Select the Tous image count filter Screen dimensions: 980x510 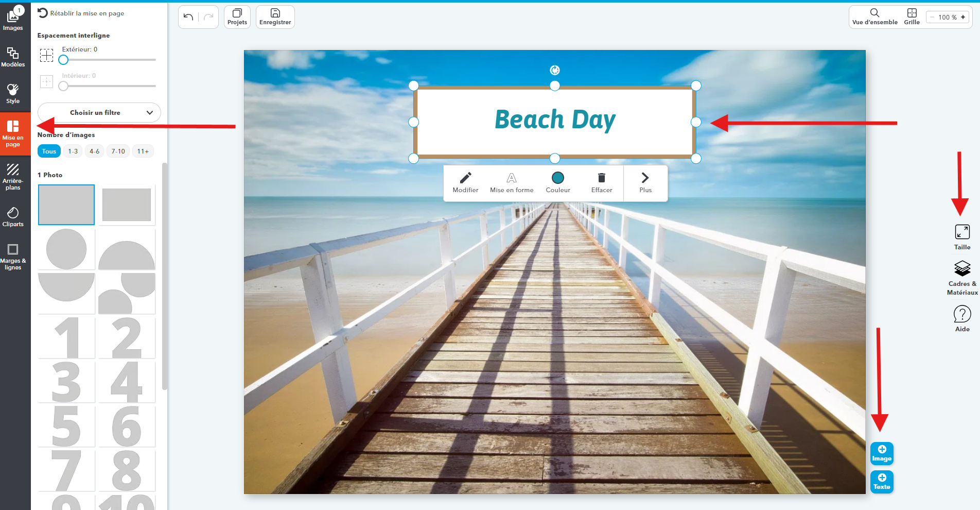point(49,151)
